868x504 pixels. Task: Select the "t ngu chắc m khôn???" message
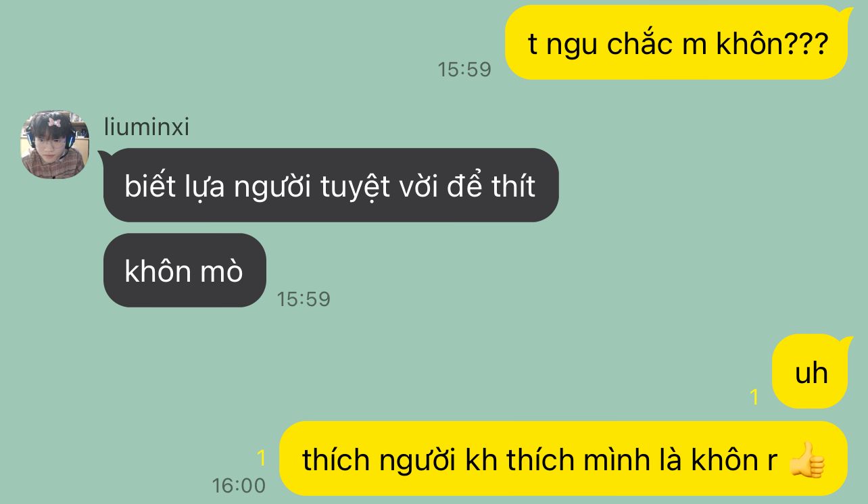pyautogui.click(x=676, y=43)
